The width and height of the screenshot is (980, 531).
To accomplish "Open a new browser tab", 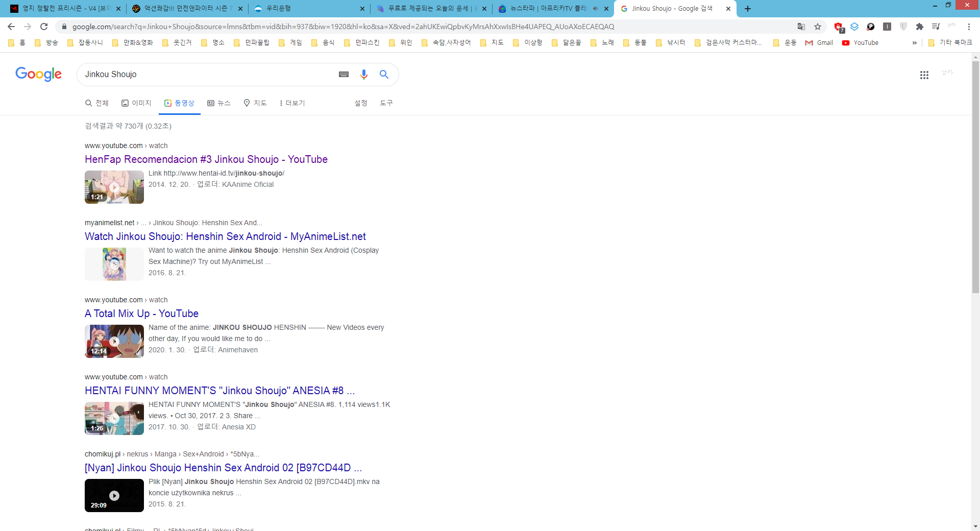I will [748, 9].
